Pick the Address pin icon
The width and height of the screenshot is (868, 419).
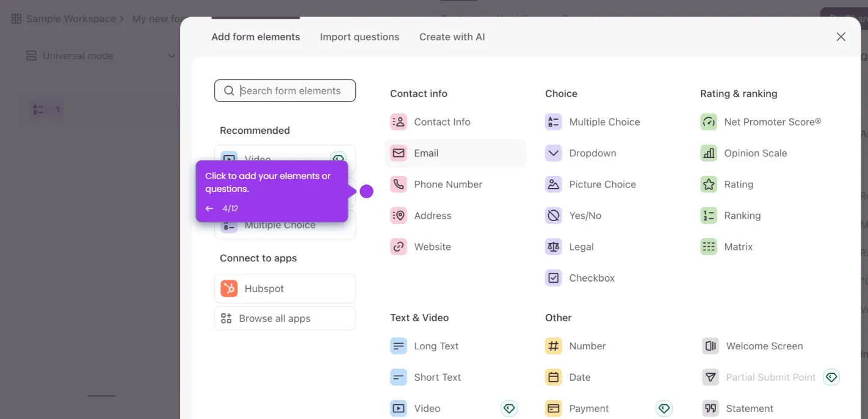399,215
